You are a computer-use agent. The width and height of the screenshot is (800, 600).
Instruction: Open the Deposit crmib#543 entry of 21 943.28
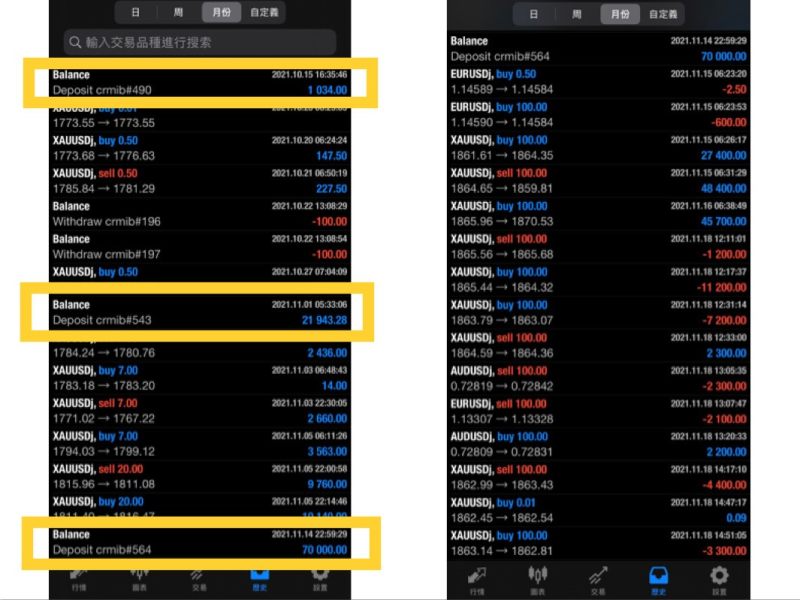coord(199,312)
